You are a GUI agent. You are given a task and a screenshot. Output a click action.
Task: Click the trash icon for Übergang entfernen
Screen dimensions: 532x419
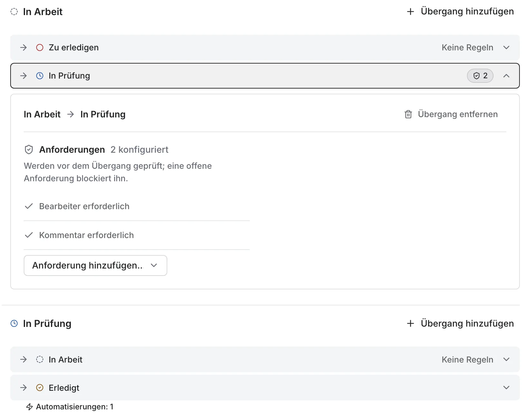(408, 114)
